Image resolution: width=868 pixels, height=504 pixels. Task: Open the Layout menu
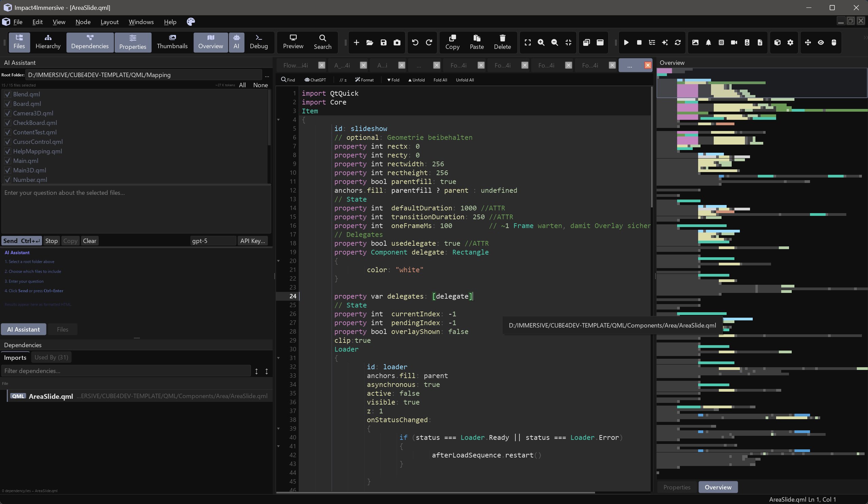109,22
